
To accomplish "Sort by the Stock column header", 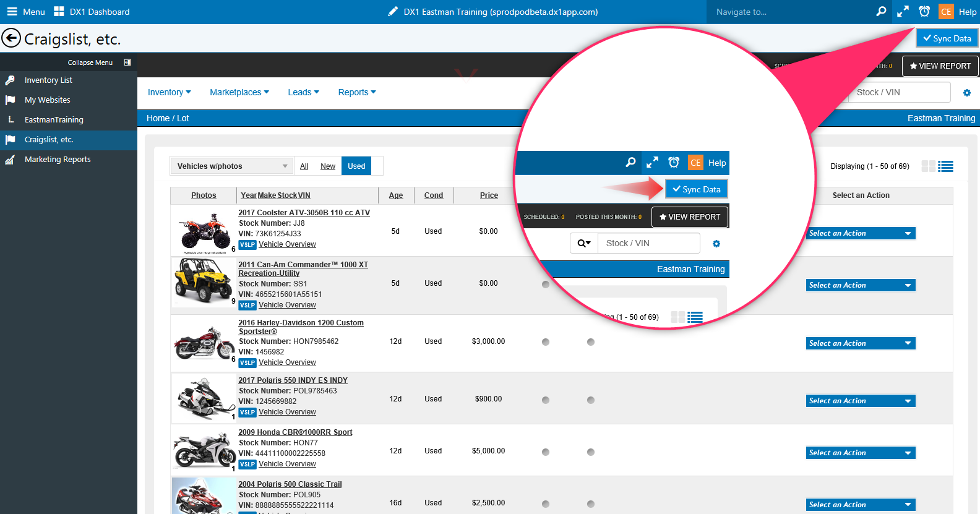I will [x=288, y=195].
